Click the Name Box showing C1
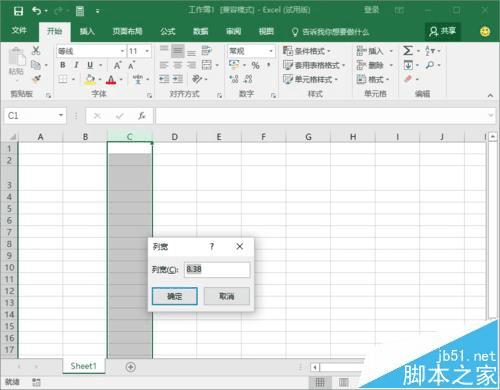Viewport: 500px width, 390px height. (35, 116)
